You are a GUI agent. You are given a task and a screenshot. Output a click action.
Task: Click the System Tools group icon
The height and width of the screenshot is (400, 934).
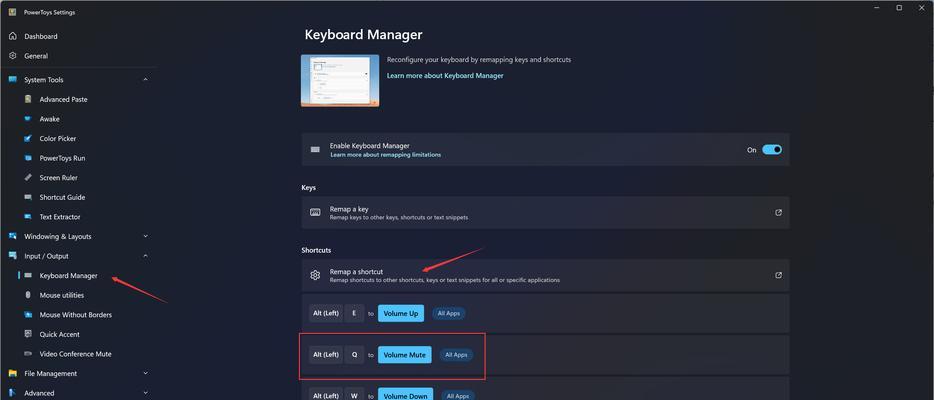13,79
